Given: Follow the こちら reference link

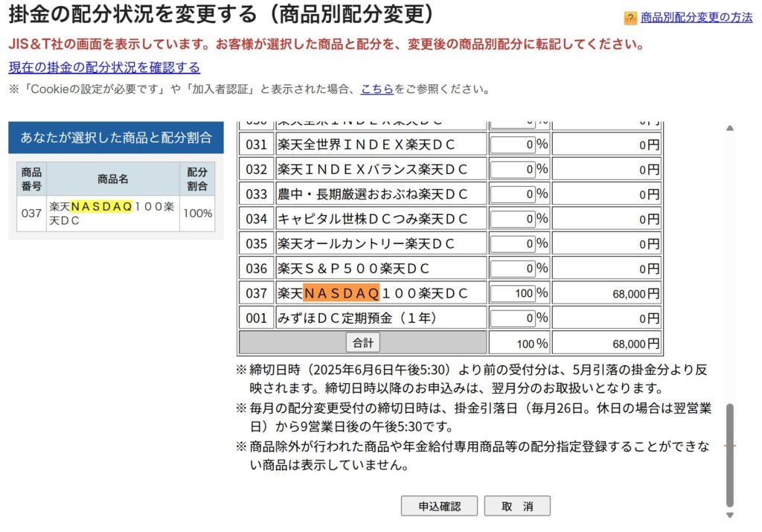Looking at the screenshot, I should click(x=377, y=89).
